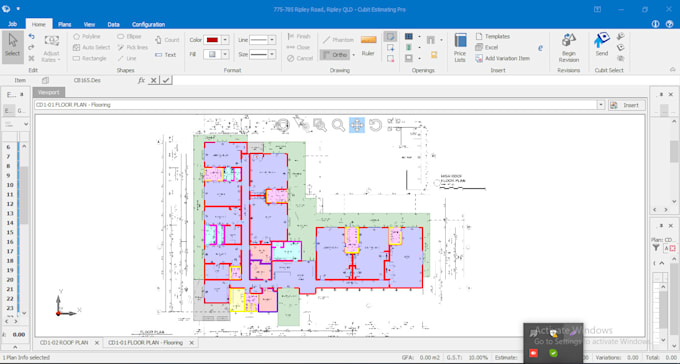680x364 pixels.
Task: Choose the Polyline shape tool
Action: click(x=87, y=36)
